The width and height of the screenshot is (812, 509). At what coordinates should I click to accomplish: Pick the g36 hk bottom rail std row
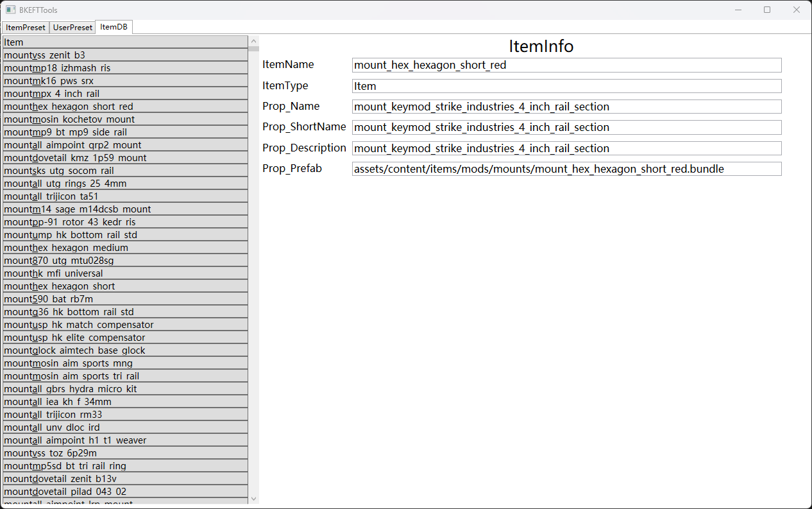coord(125,312)
